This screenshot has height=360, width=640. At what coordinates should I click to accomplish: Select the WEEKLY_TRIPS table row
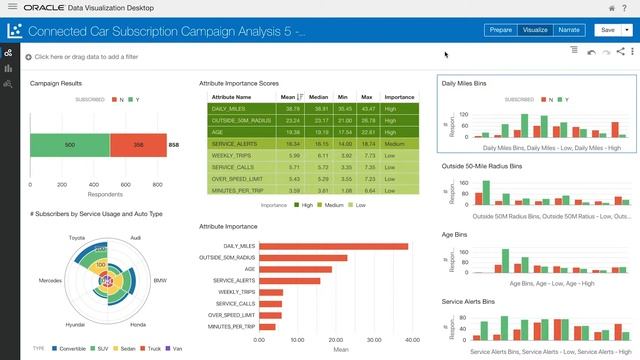pyautogui.click(x=313, y=156)
